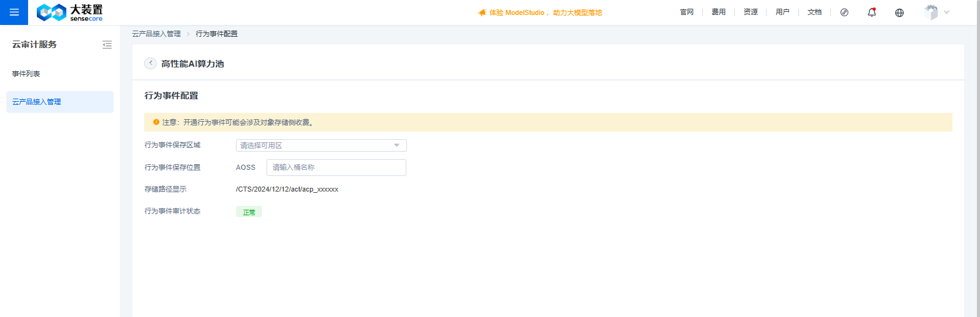The image size is (980, 317).
Task: Click the AOSS label
Action: click(x=246, y=167)
